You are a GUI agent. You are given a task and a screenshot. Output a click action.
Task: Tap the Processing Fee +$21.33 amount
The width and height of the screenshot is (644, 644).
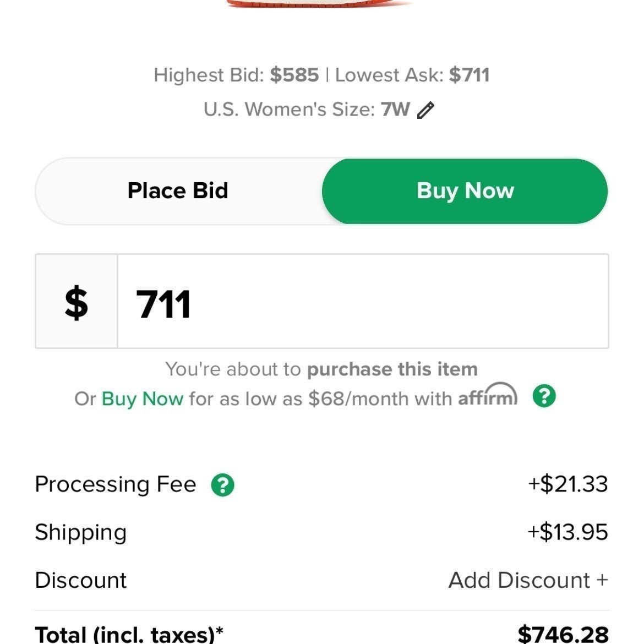(x=567, y=484)
